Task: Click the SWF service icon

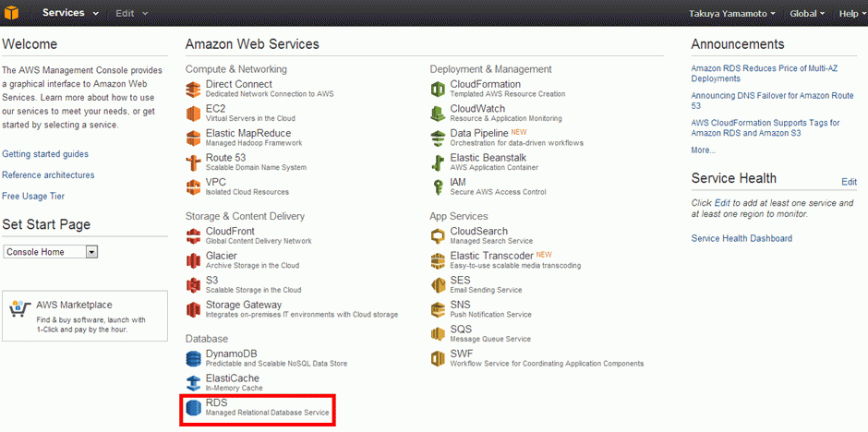Action: tap(438, 358)
